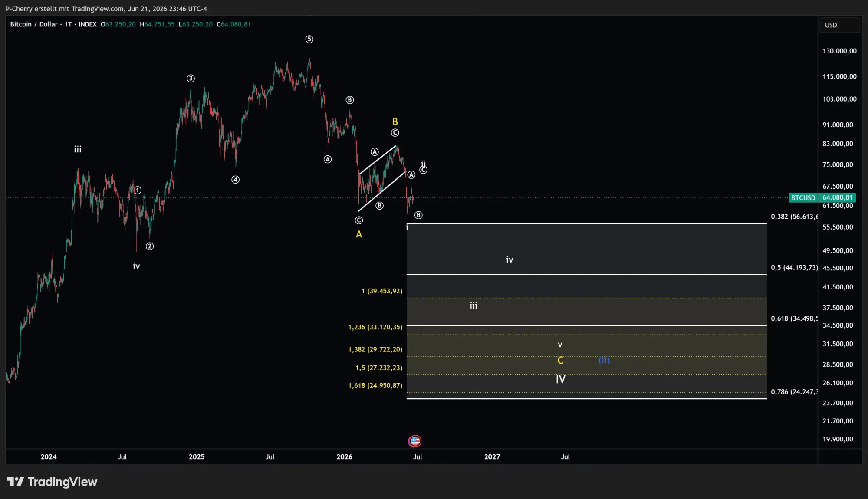Select the blue (ii) wave label
Image resolution: width=868 pixels, height=499 pixels.
coord(604,360)
